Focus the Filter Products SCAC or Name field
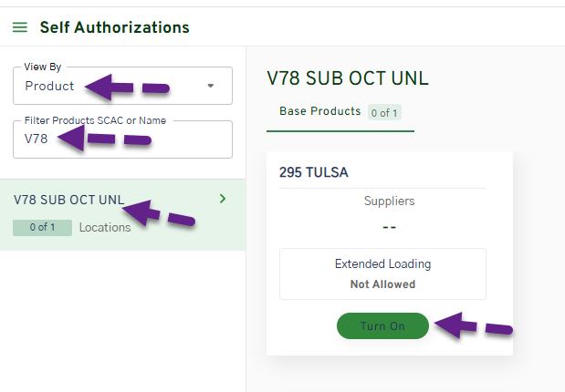The image size is (565, 392). click(122, 139)
